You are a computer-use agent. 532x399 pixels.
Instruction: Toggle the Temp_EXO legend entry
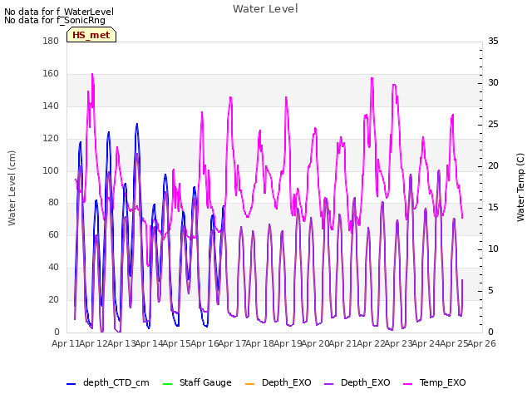pyautogui.click(x=434, y=382)
